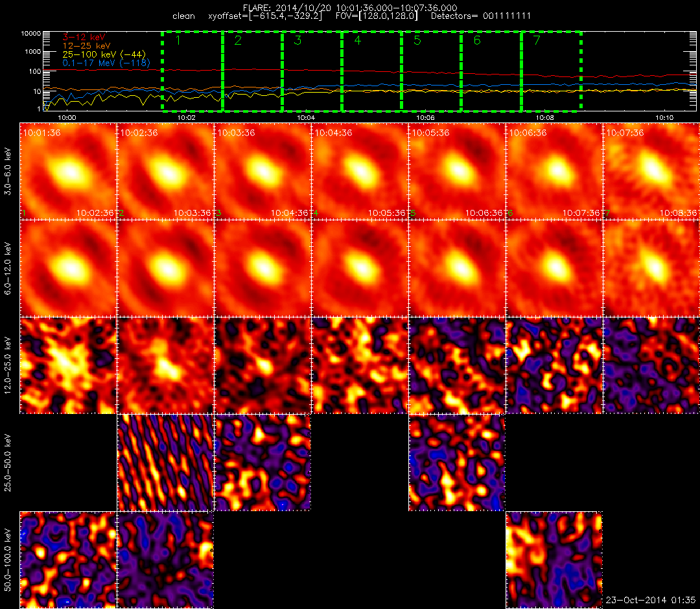
Task: Click the 3.0-6.0 keV row label
Action: click(x=8, y=171)
